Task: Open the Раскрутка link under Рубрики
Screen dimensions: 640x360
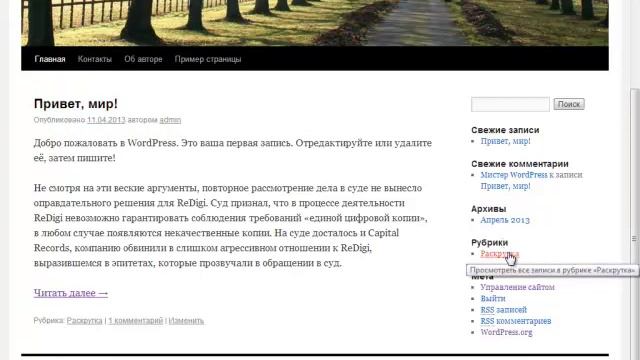Action: 500,254
